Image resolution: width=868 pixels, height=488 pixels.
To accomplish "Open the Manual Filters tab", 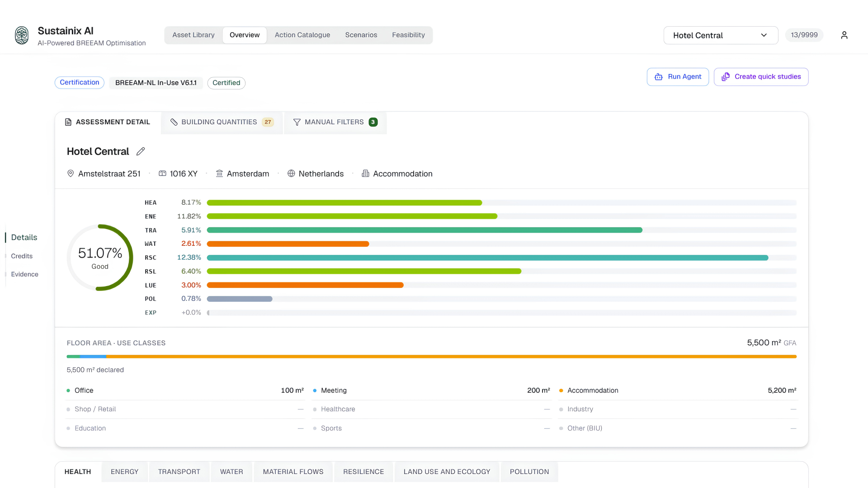I will (x=335, y=122).
